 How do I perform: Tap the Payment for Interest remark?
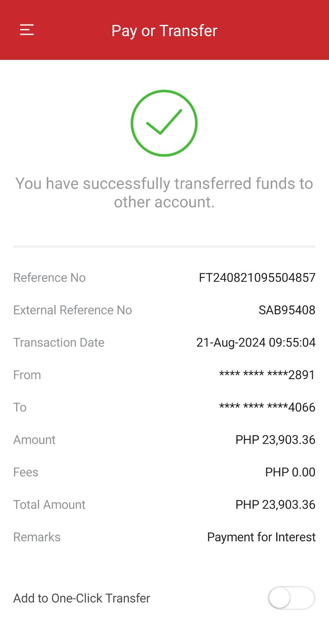click(x=261, y=537)
